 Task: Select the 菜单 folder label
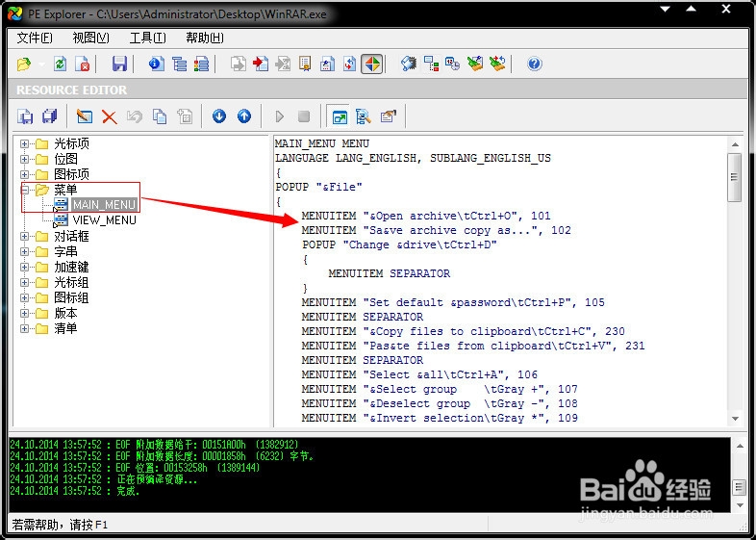[65, 190]
